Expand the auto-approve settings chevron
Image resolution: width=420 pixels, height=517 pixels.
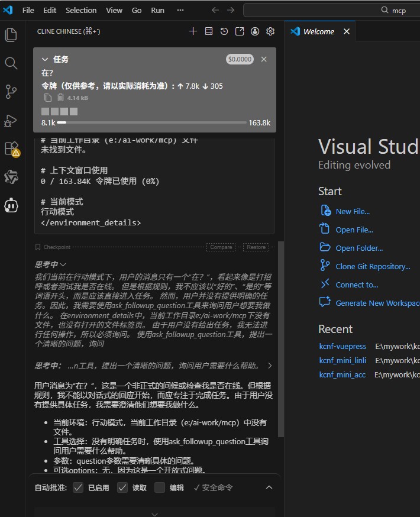coord(269,487)
